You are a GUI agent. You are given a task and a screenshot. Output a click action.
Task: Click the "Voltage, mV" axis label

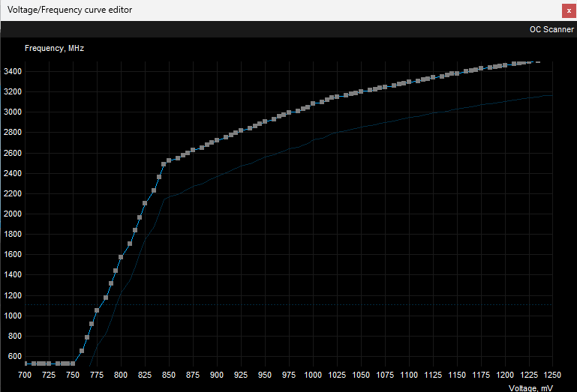[x=530, y=388]
